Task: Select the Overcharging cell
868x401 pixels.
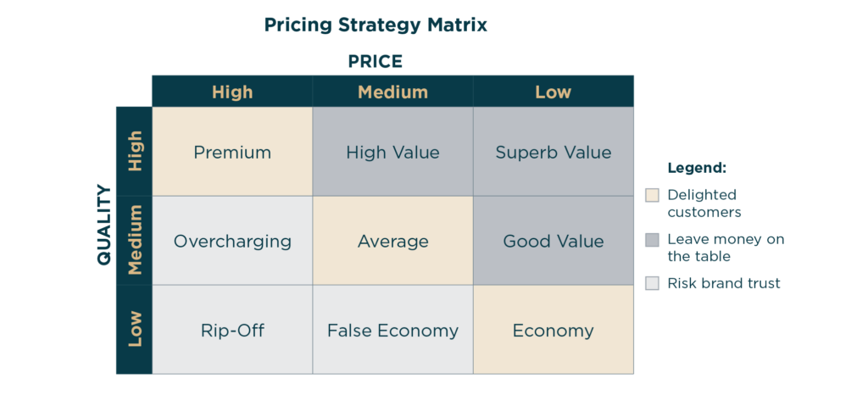Action: click(232, 241)
